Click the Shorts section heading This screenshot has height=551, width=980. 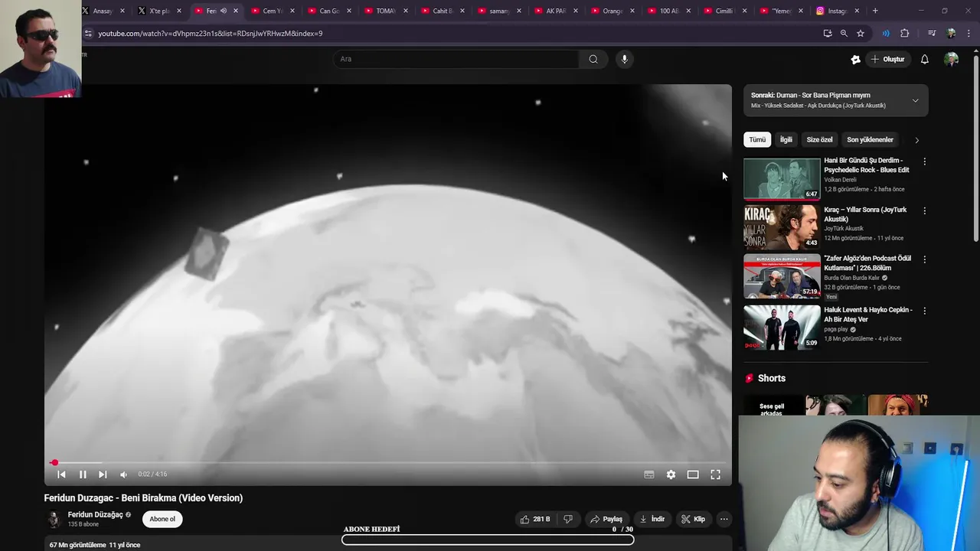click(772, 378)
